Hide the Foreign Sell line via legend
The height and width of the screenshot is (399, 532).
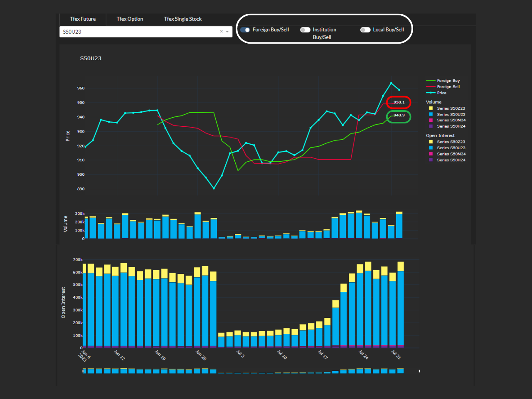[443, 86]
